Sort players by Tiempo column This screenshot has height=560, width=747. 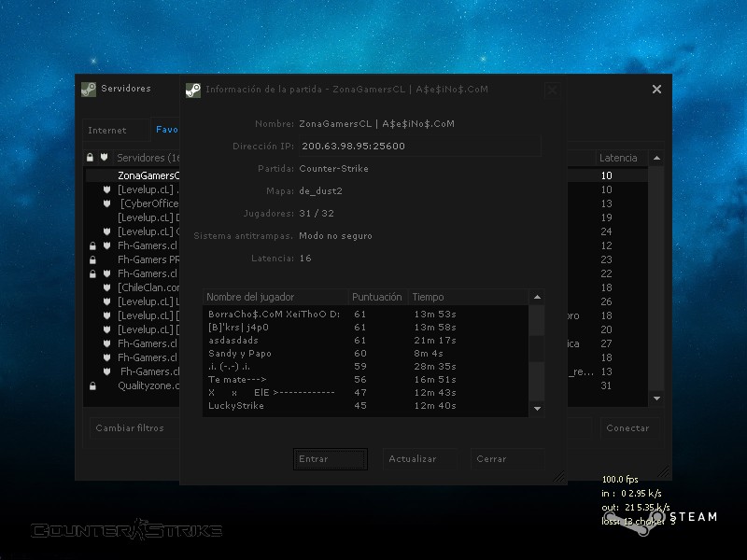[x=468, y=297]
